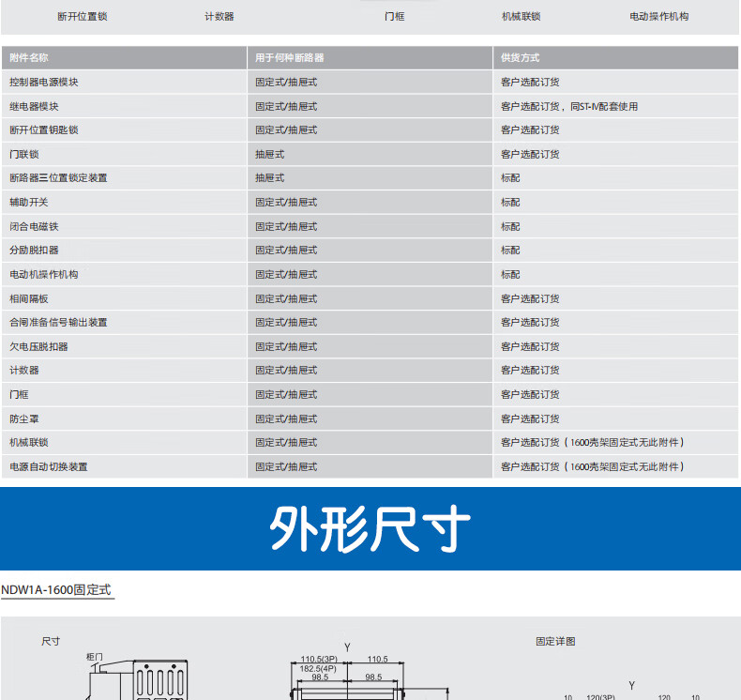Select the 防尘罩 table row name
The width and height of the screenshot is (741, 700).
24,418
